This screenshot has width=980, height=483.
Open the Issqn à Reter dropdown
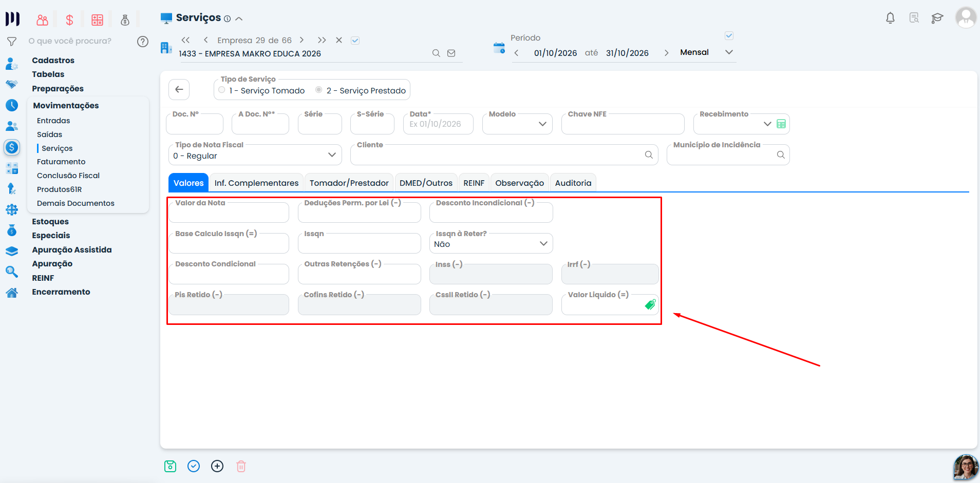491,243
